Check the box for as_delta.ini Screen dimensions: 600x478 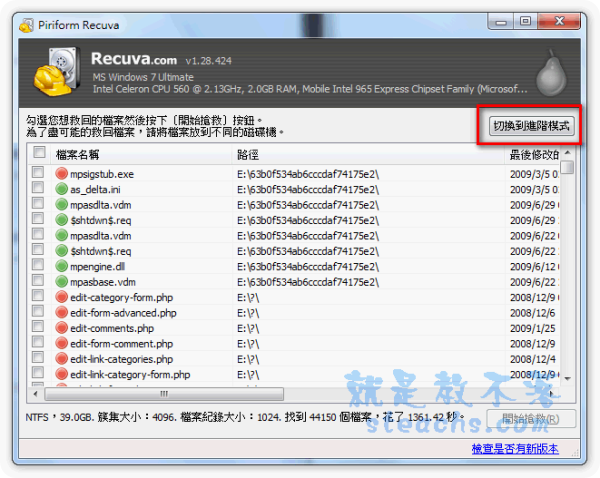(x=38, y=188)
